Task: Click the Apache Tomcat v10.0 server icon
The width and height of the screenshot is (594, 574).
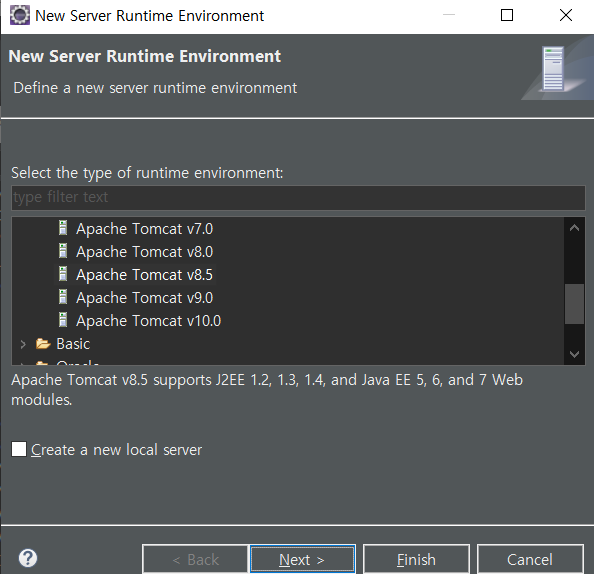Action: (63, 320)
